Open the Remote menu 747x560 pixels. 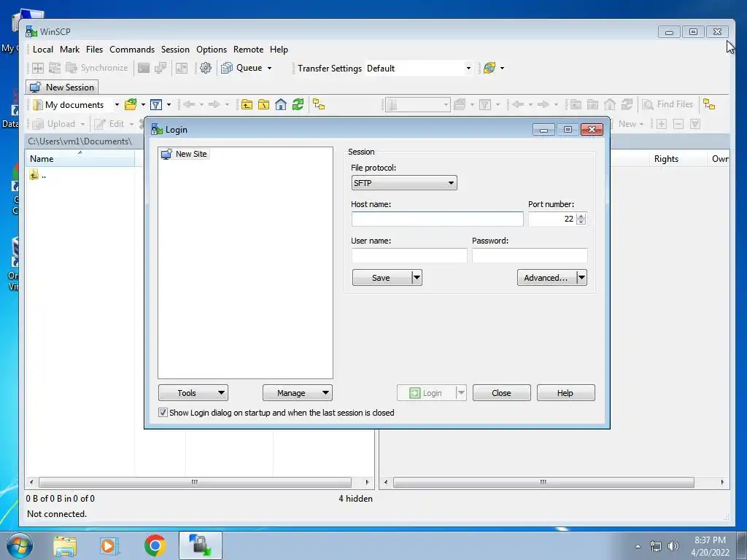point(248,50)
